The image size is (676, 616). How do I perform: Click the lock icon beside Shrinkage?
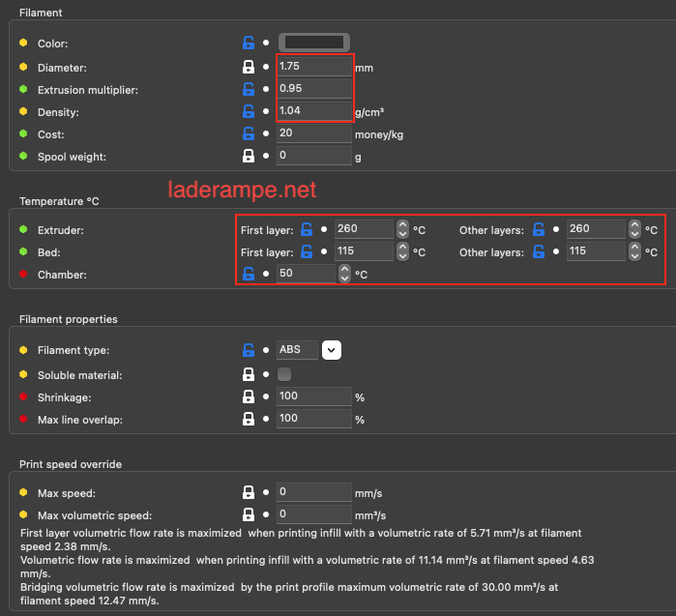pyautogui.click(x=249, y=396)
